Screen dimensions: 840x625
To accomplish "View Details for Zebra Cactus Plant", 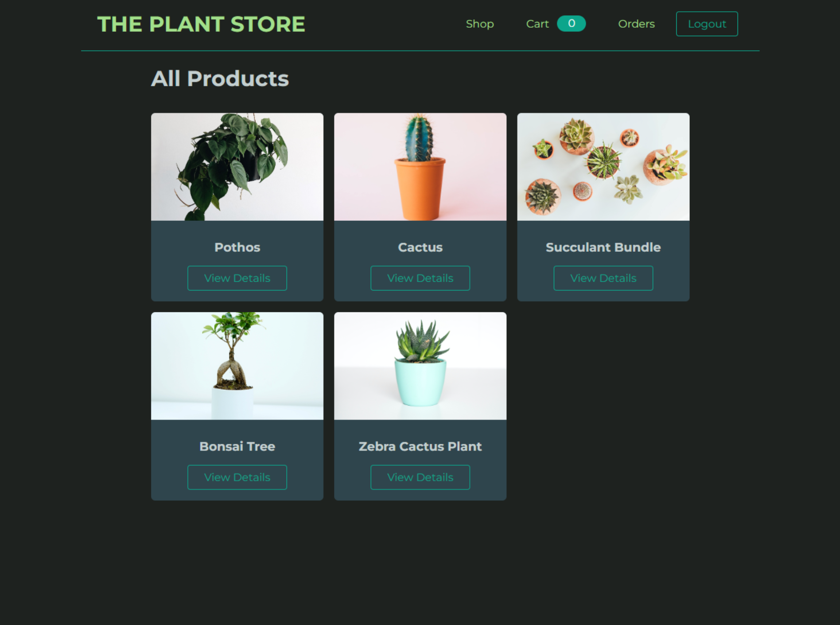I will click(x=420, y=477).
